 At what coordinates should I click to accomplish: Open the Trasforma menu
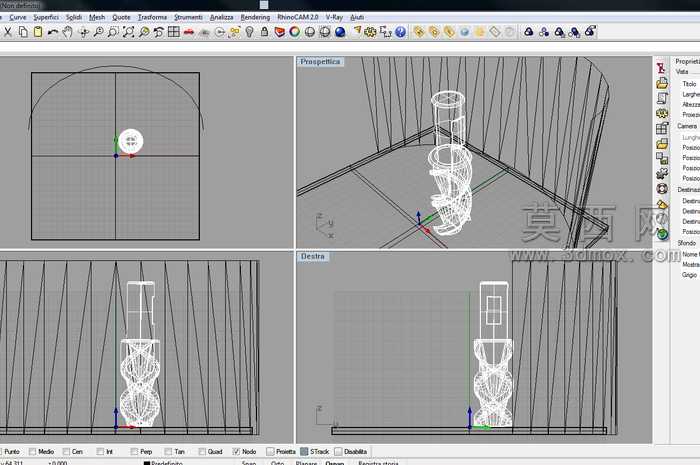click(152, 17)
